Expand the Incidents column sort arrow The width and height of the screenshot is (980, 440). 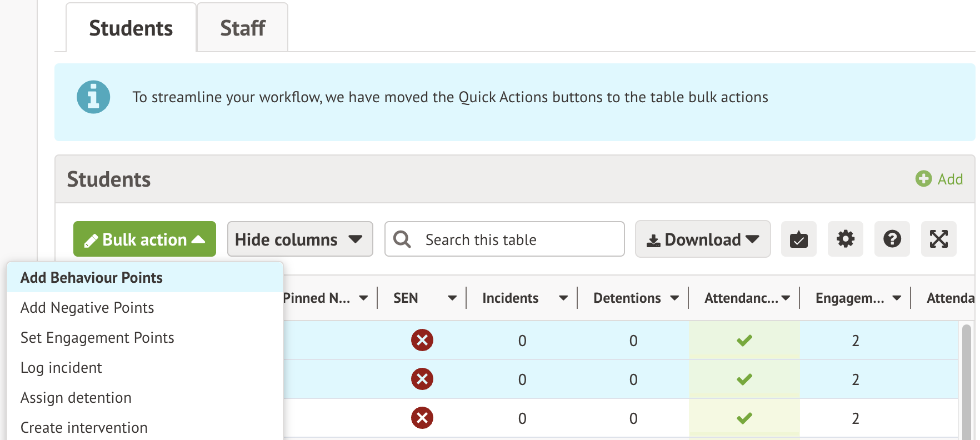pos(563,298)
